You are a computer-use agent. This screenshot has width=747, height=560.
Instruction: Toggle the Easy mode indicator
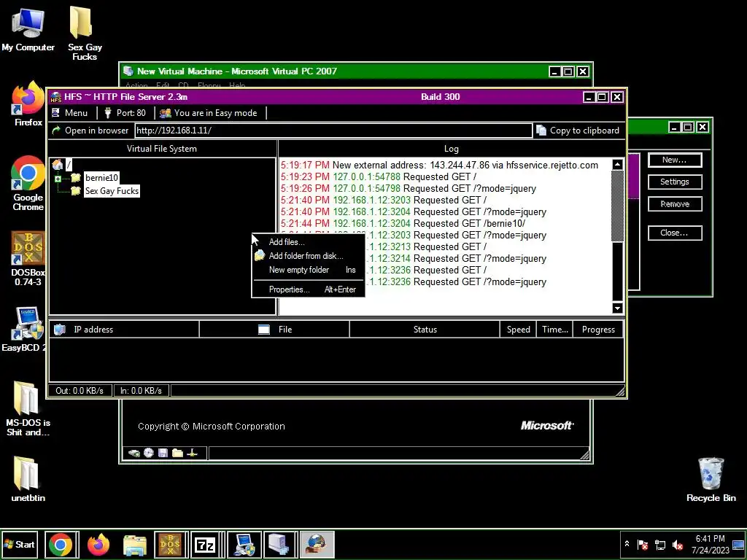[x=209, y=113]
